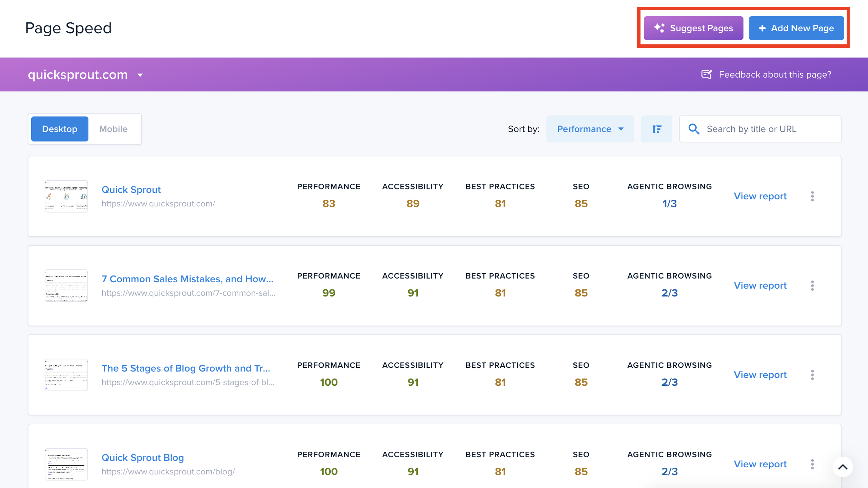Click Quick Sprout's Performance score 83
Image resolution: width=868 pixels, height=488 pixels.
(329, 204)
